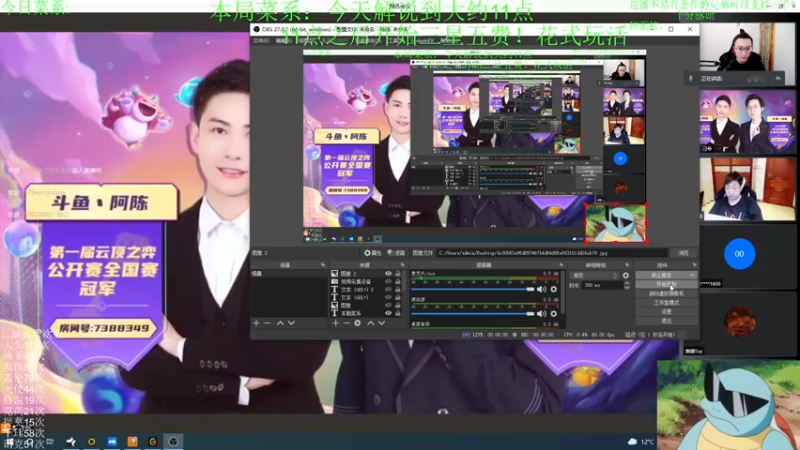Remove selected source with minus icon

point(346,323)
